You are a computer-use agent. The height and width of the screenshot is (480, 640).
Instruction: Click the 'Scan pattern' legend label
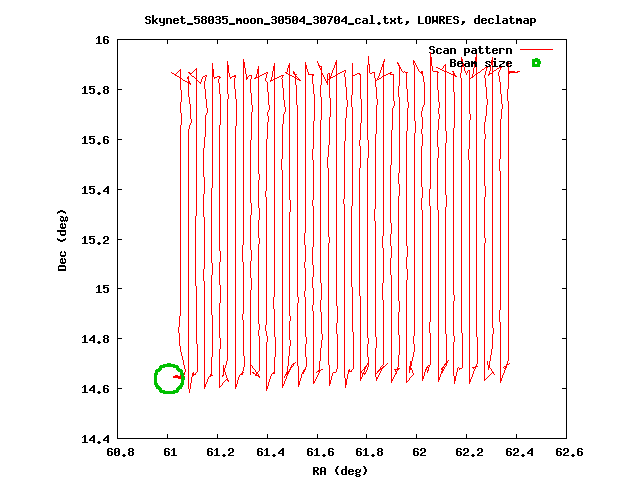click(470, 50)
